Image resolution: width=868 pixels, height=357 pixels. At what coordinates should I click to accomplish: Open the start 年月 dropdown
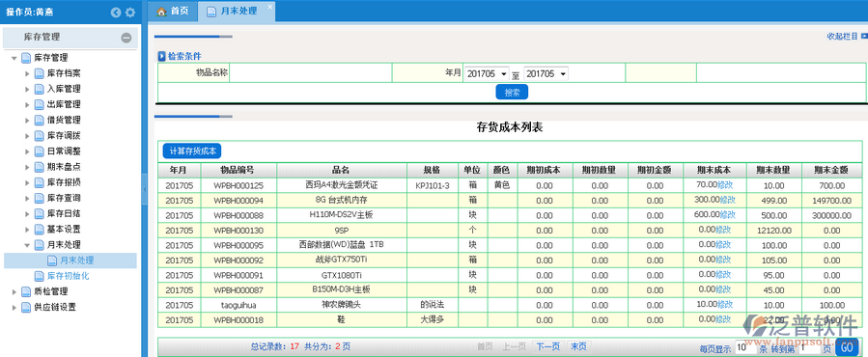[x=487, y=73]
